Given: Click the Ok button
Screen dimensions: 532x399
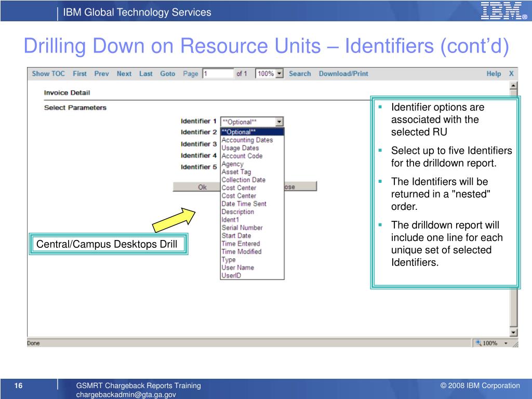Looking at the screenshot, I should click(x=197, y=187).
